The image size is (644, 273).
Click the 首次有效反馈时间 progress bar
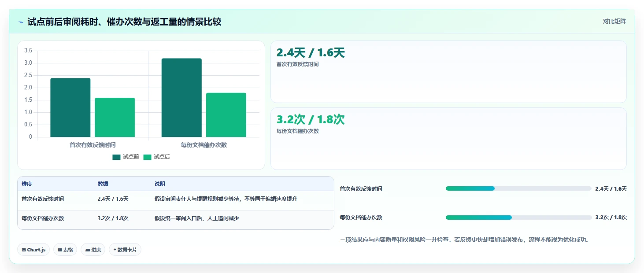point(518,188)
